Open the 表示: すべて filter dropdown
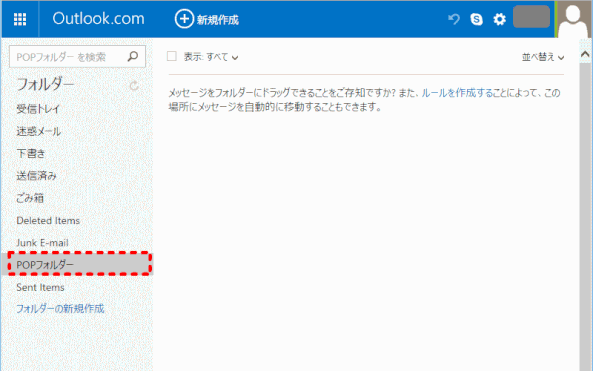 point(211,57)
